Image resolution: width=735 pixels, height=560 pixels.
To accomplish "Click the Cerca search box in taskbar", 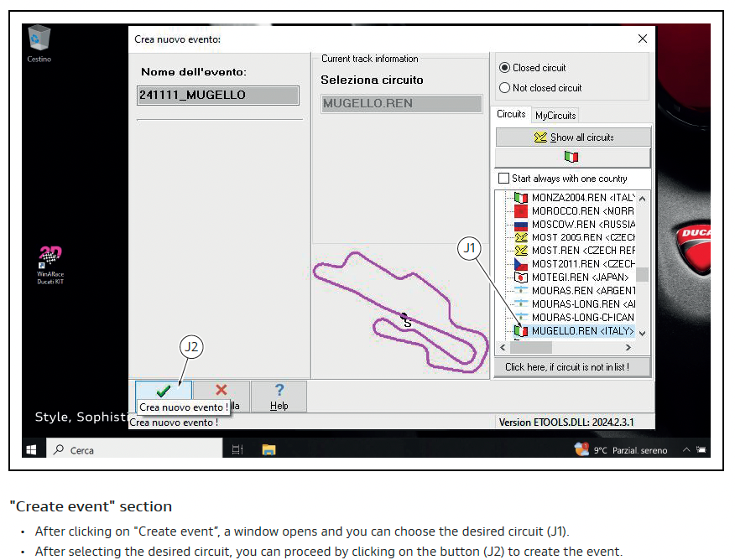I will tap(134, 450).
